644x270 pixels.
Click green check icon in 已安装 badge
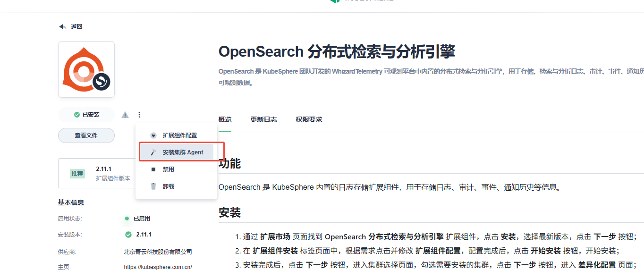coord(77,115)
